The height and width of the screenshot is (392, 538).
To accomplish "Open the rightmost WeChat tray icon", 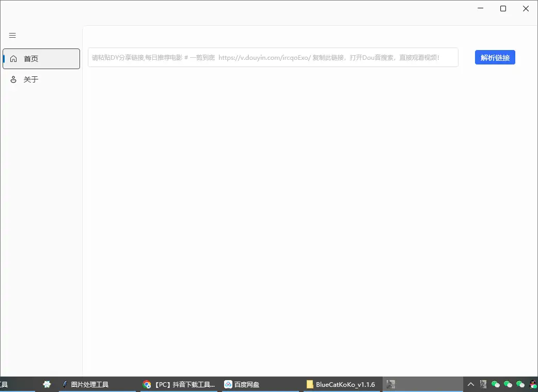I will (x=520, y=384).
